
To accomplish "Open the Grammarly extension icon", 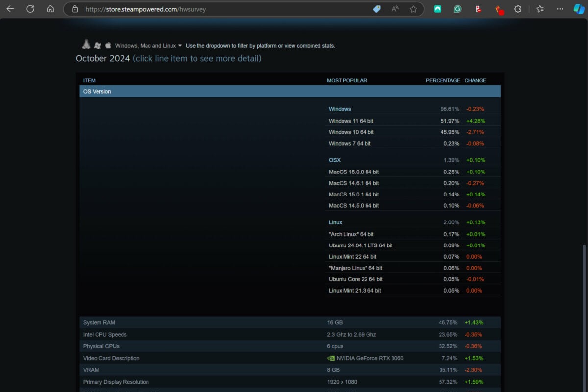I will tap(457, 9).
